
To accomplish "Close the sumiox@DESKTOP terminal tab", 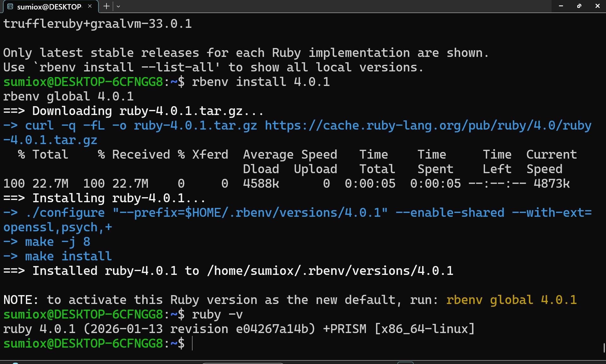I will pyautogui.click(x=90, y=6).
